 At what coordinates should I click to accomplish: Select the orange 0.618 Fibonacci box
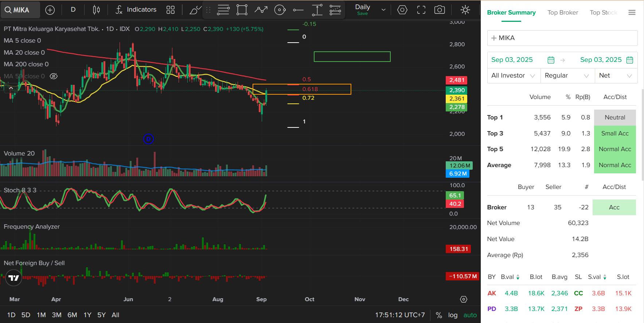click(x=302, y=89)
